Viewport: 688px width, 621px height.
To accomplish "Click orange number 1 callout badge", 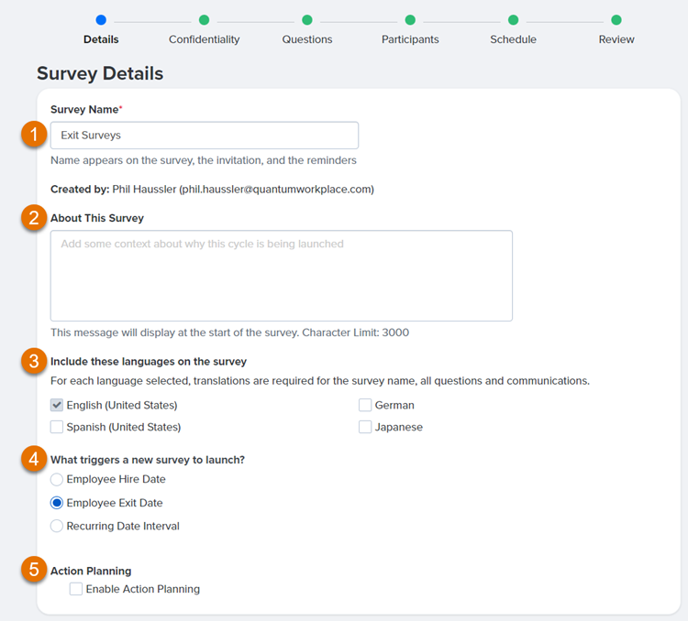I will click(x=34, y=135).
